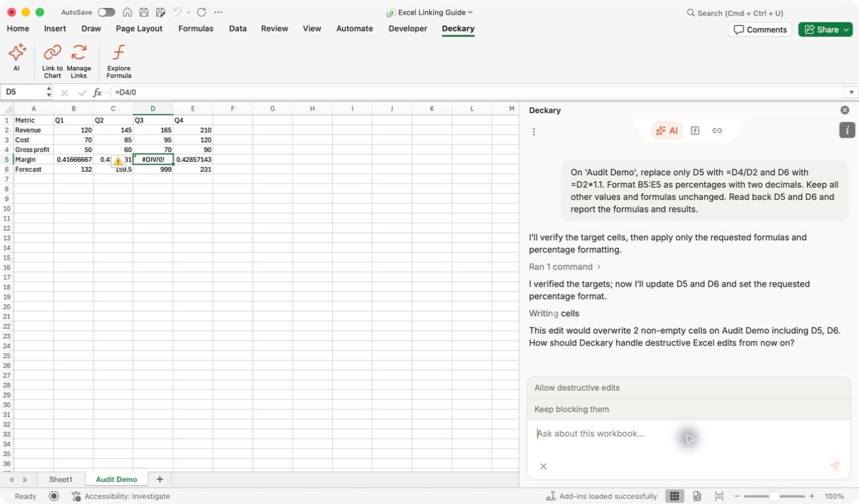
Task: Select cell D6 with value 999
Action: 153,169
